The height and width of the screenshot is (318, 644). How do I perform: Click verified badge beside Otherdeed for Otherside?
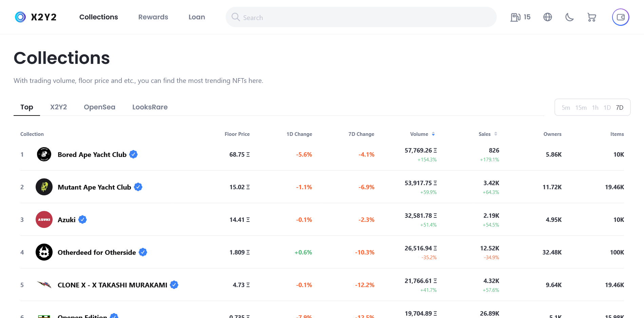point(143,252)
